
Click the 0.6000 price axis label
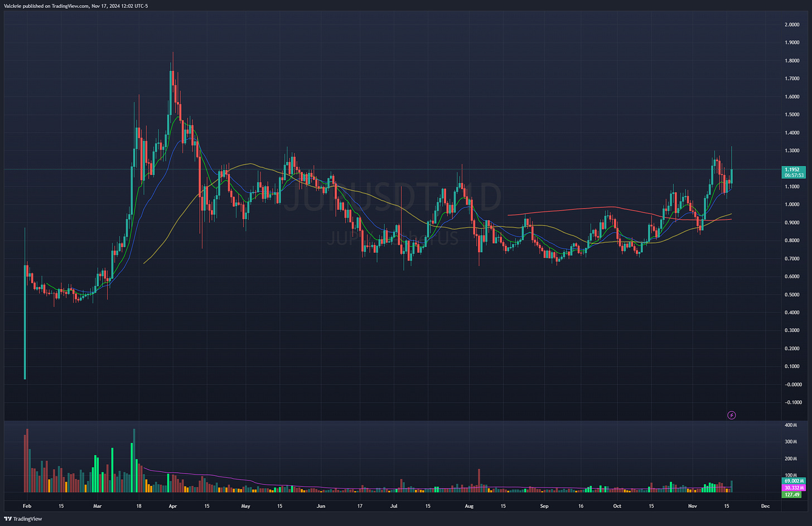[x=792, y=277]
